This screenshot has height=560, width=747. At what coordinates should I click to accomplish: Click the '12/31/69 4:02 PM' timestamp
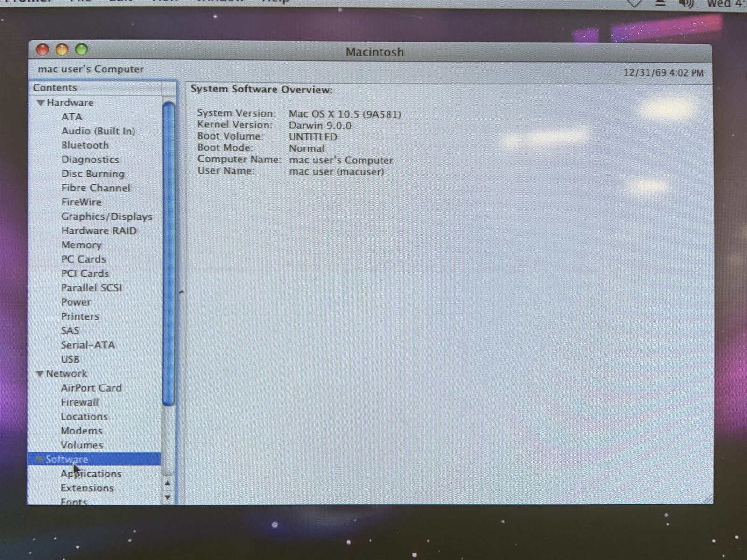click(663, 73)
